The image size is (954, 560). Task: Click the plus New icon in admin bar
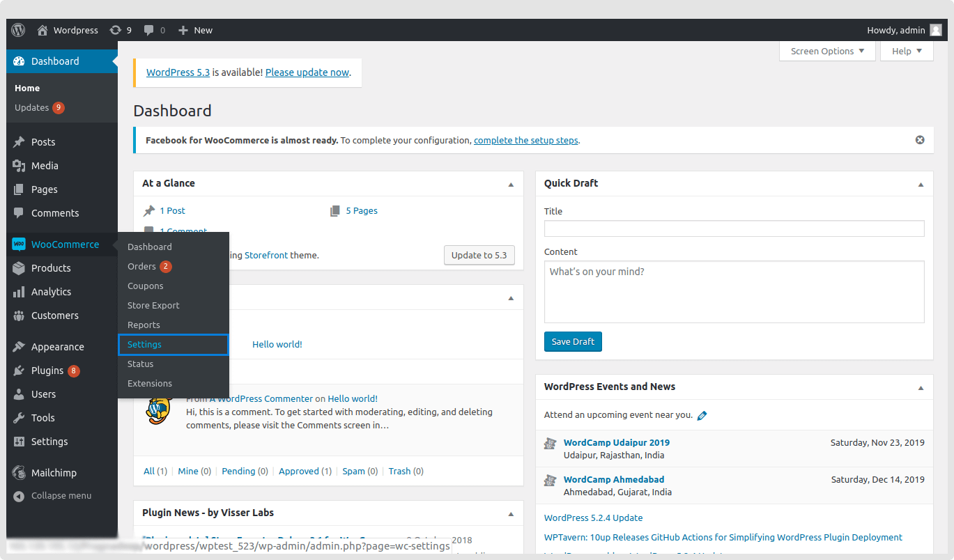pyautogui.click(x=183, y=30)
